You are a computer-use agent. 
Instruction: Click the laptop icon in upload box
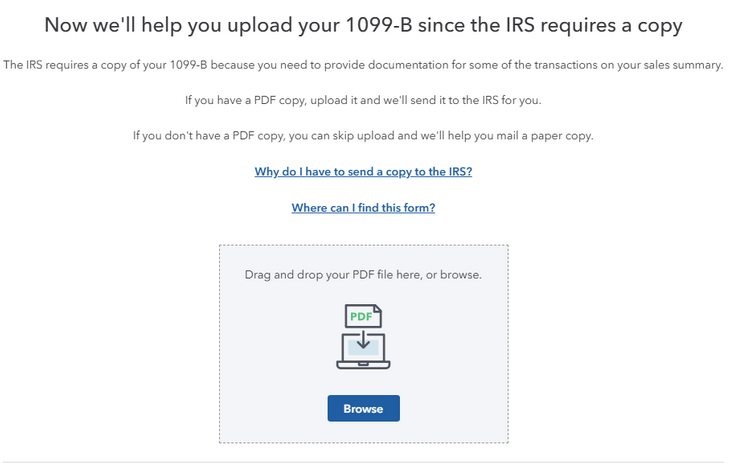coord(363,350)
